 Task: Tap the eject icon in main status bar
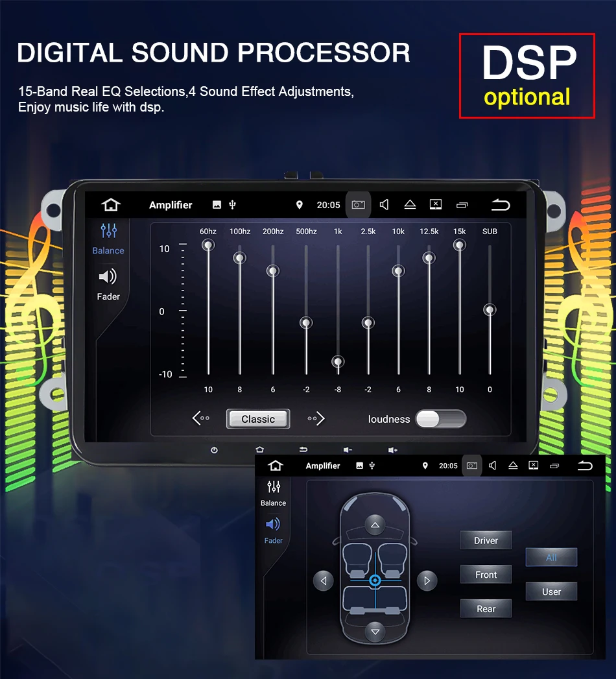(410, 205)
